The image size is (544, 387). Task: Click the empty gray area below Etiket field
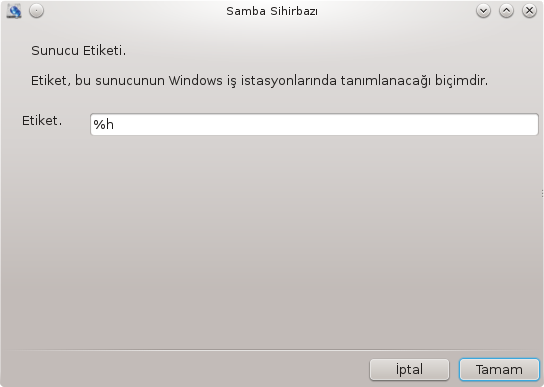click(x=272, y=239)
